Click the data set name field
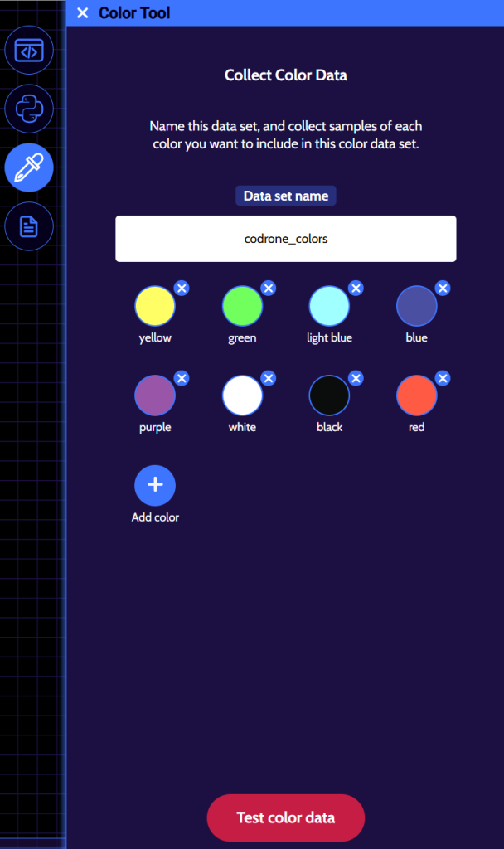This screenshot has height=849, width=504. point(286,239)
